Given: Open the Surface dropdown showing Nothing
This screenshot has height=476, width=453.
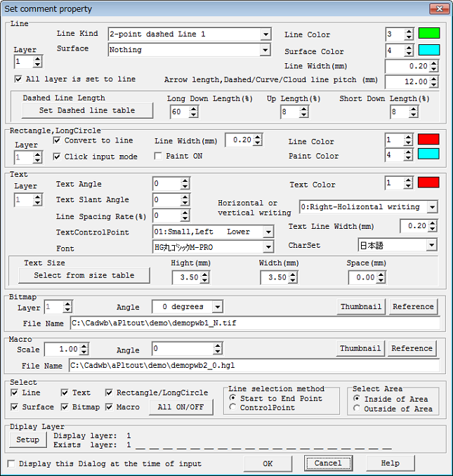Looking at the screenshot, I should [x=265, y=50].
